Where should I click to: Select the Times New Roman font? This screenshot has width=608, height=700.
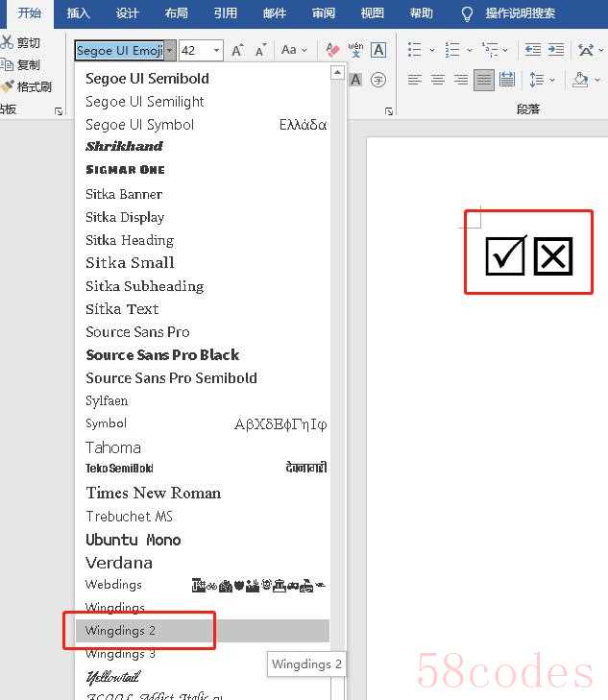click(203, 493)
